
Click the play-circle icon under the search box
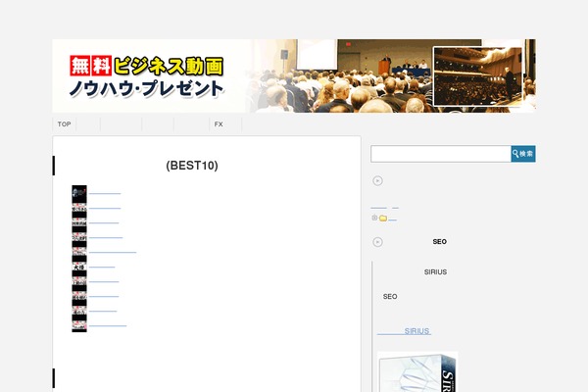click(x=377, y=180)
